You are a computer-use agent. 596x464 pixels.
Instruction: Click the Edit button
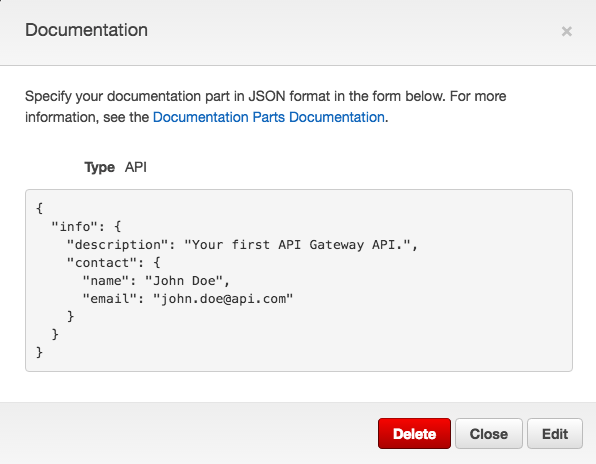(x=555, y=434)
